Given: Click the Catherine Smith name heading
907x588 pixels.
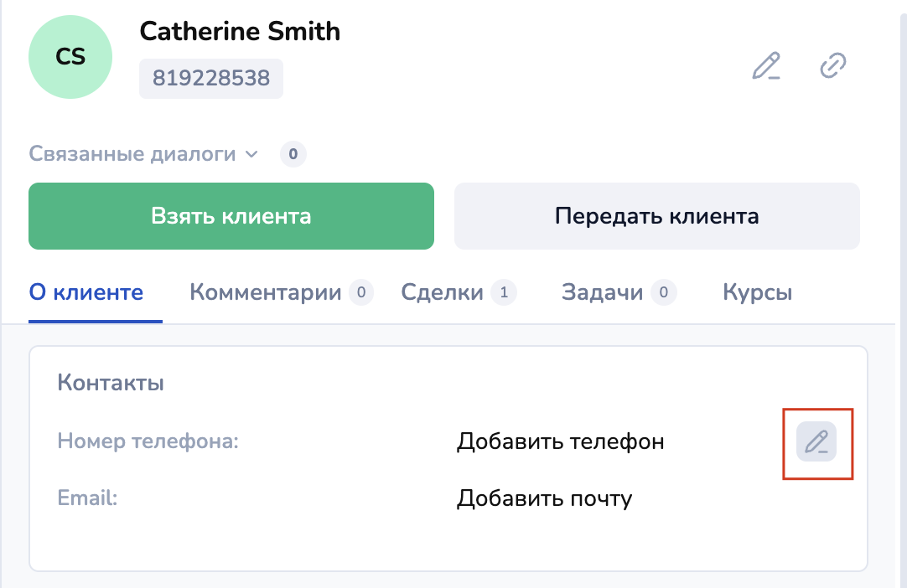Looking at the screenshot, I should point(240,32).
